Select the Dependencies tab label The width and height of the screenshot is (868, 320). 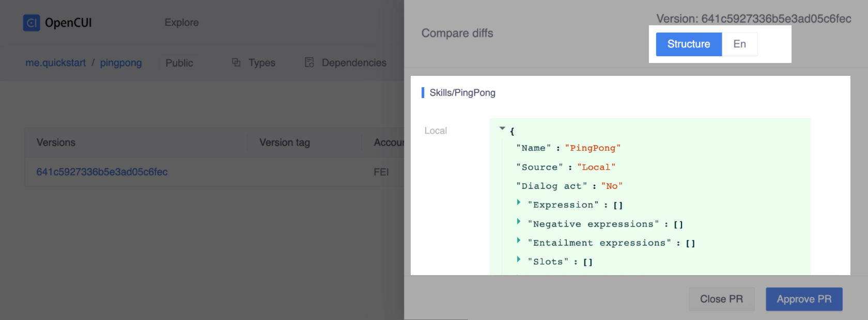(x=354, y=63)
